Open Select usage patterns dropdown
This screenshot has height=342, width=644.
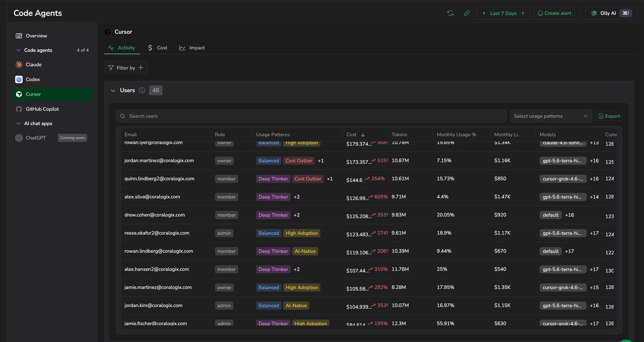(551, 116)
